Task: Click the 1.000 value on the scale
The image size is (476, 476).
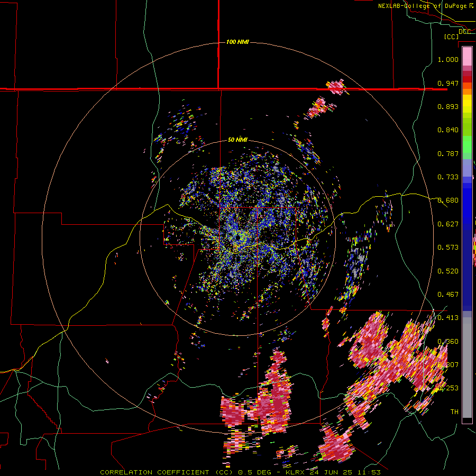Action: pos(448,59)
